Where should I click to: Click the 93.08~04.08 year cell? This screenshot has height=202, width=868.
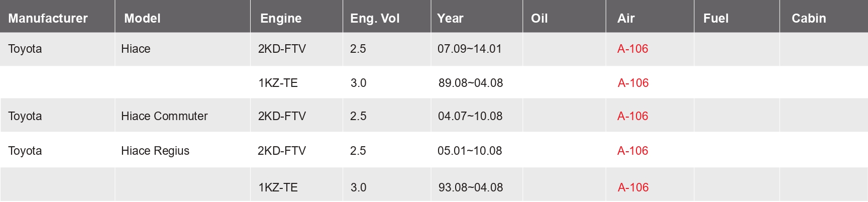(x=471, y=187)
